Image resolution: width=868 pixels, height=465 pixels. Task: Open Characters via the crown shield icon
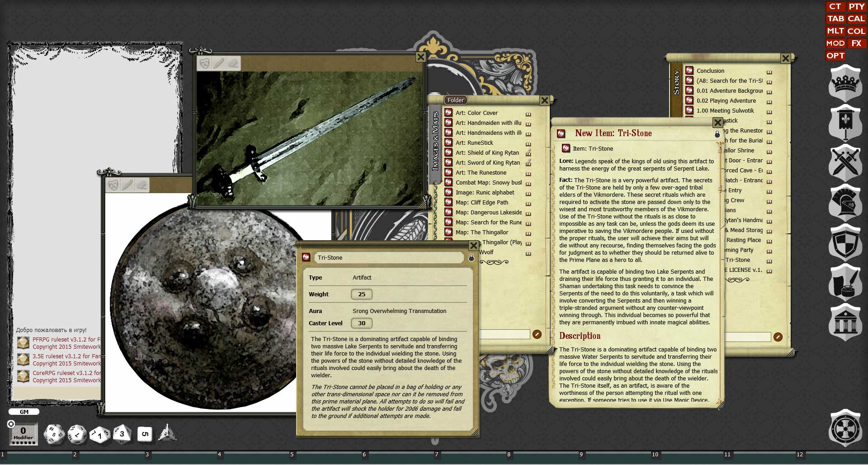click(845, 84)
